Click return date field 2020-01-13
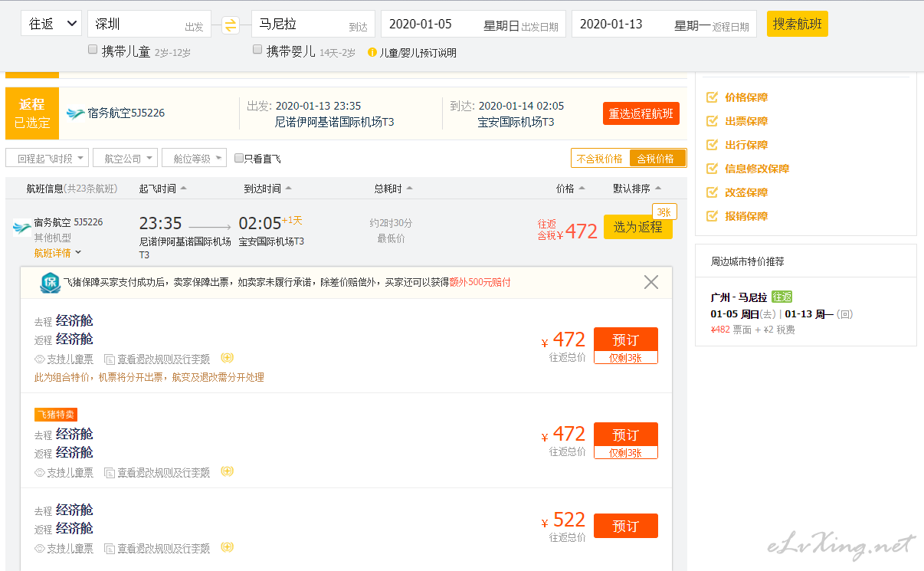Screen dimensions: 924x571 (664, 24)
